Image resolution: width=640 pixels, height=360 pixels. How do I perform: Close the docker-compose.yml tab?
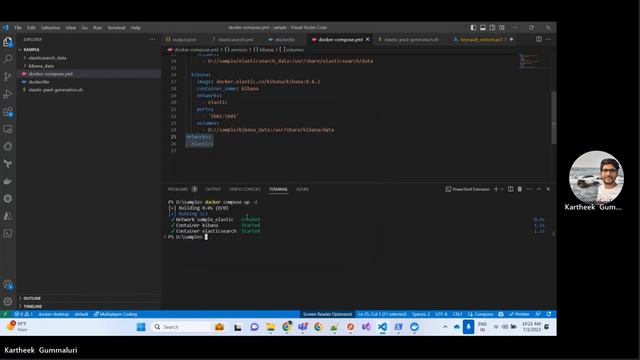click(367, 39)
